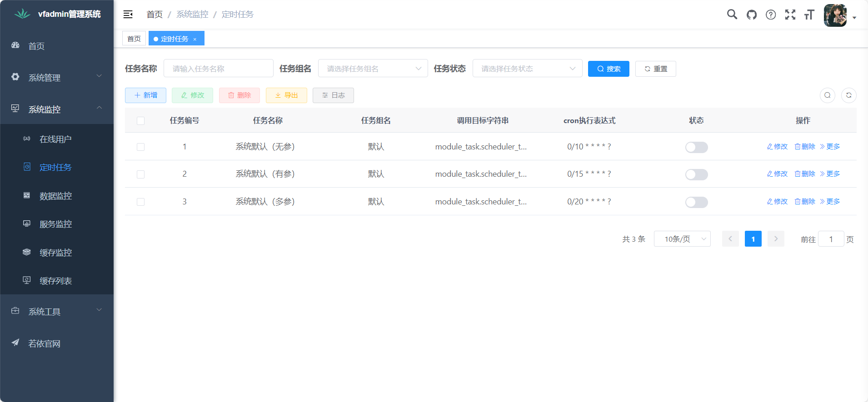Click the help question mark icon
The image size is (868, 402).
click(x=771, y=15)
